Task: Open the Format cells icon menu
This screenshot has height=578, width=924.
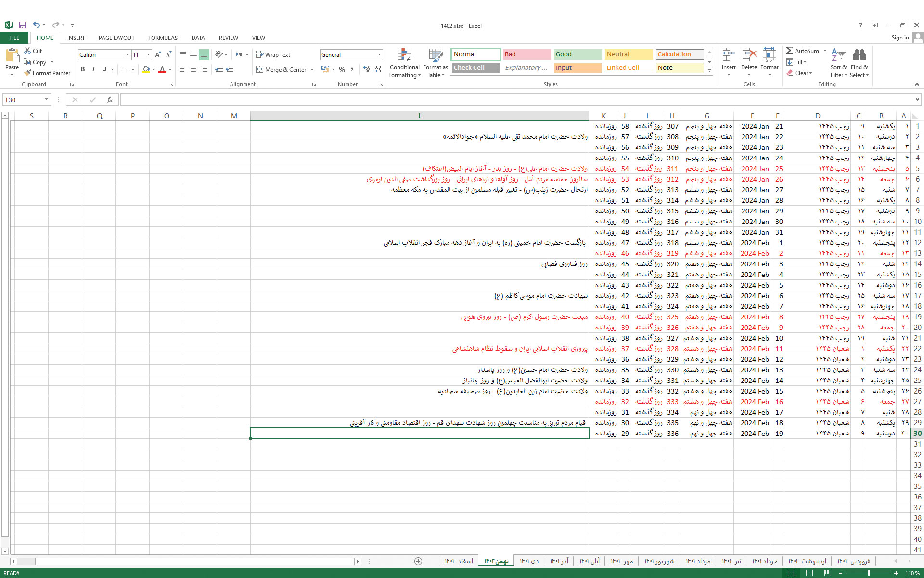Action: (769, 62)
